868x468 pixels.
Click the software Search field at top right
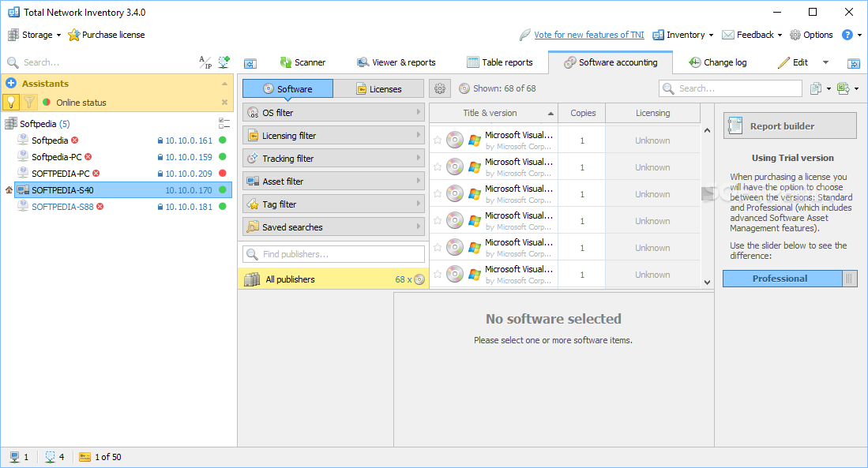(x=731, y=88)
